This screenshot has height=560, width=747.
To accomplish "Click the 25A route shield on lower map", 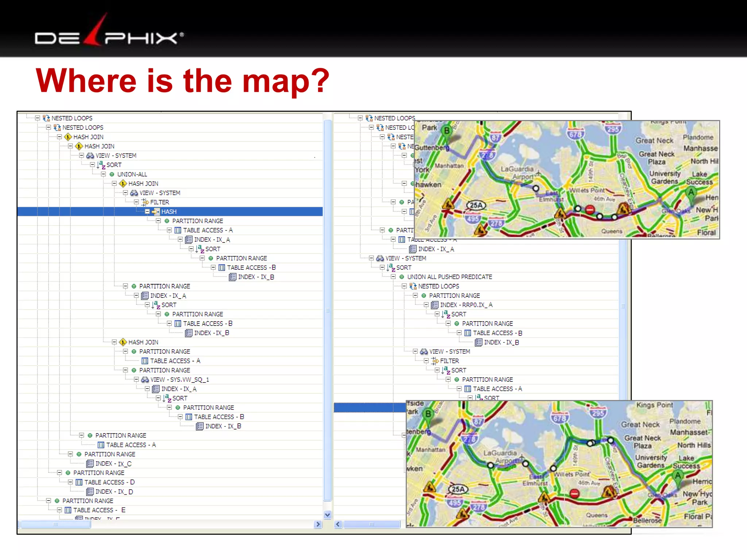I will [x=458, y=489].
